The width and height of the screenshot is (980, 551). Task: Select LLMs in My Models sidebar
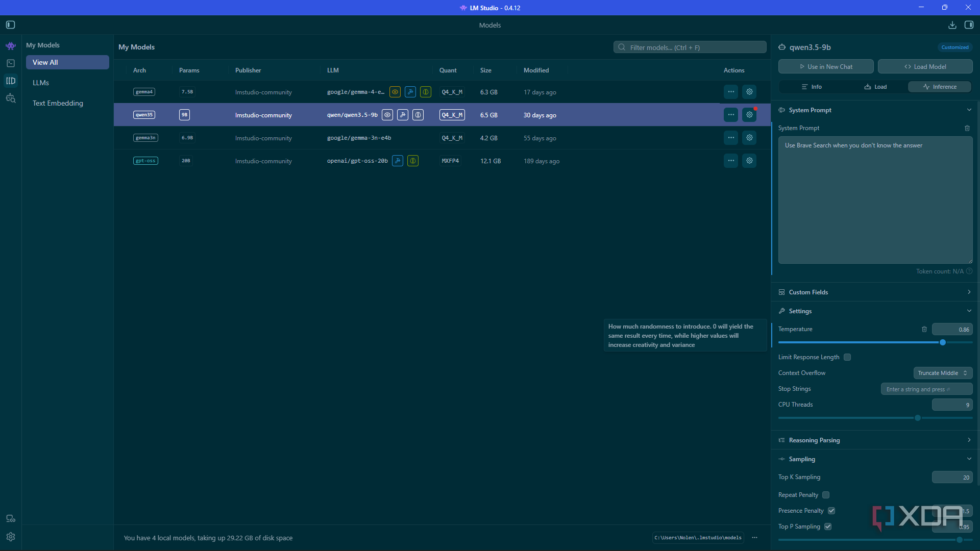click(x=67, y=83)
